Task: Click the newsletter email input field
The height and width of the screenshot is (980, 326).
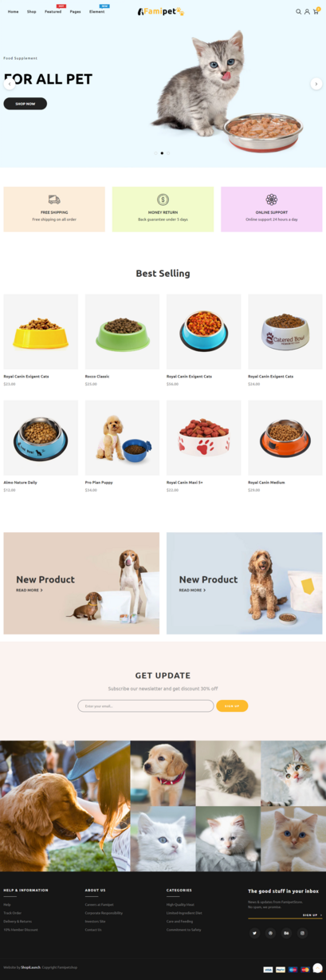Action: 146,705
